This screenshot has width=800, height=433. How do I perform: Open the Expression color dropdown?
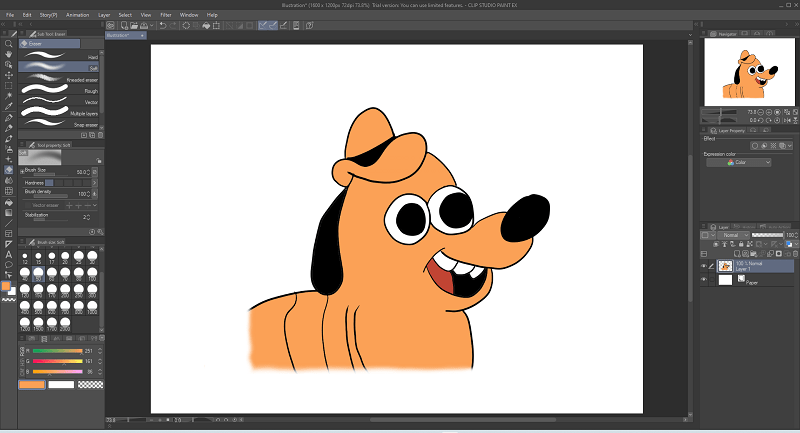click(x=738, y=162)
